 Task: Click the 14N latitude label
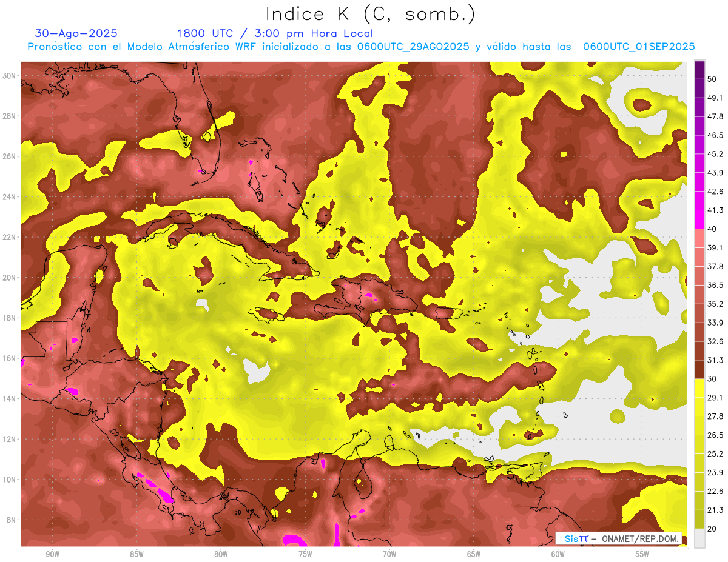click(x=10, y=399)
